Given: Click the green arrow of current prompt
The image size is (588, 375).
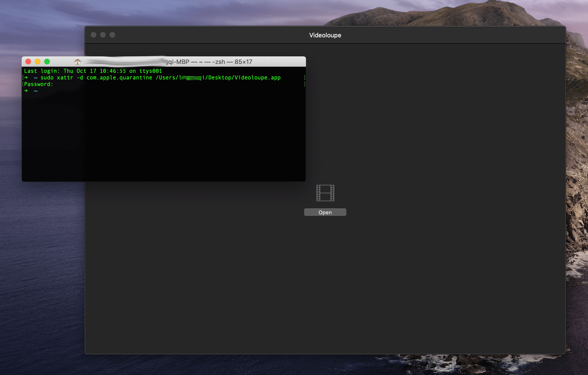Looking at the screenshot, I should 26,91.
